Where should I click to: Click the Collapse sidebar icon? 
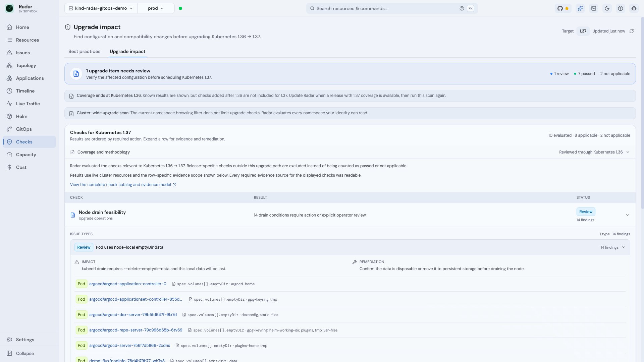[x=9, y=353]
